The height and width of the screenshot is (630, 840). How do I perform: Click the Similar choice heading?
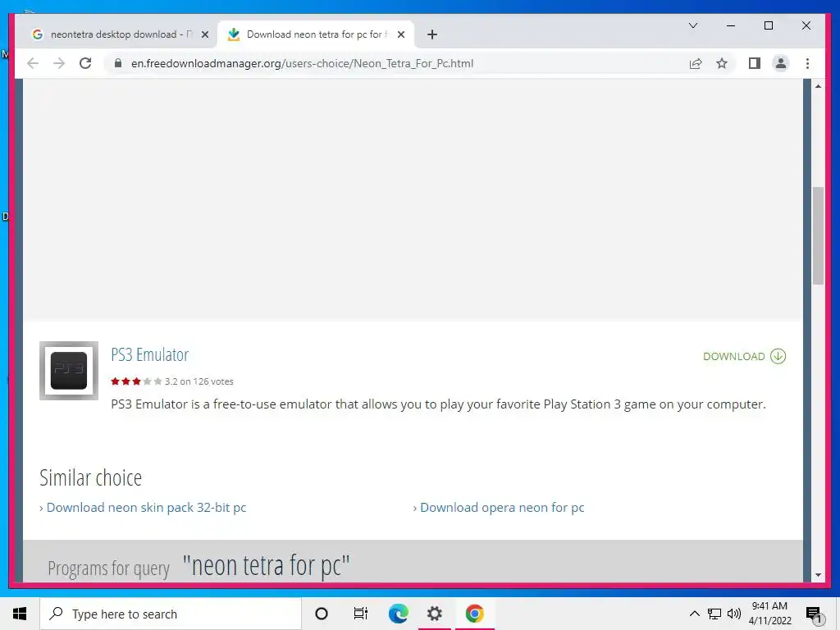click(x=90, y=478)
